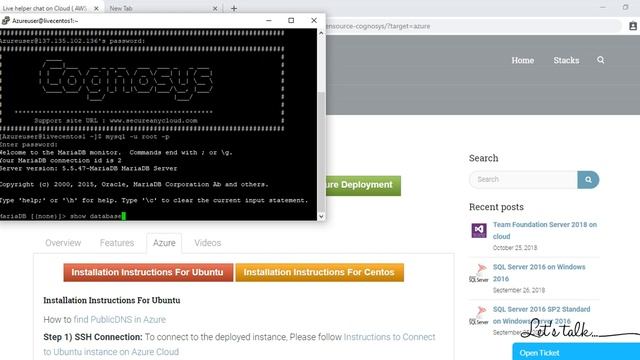Image resolution: width=640 pixels, height=360 pixels.
Task: Click Installation Instructions For Ubuntu button
Action: pos(148,272)
